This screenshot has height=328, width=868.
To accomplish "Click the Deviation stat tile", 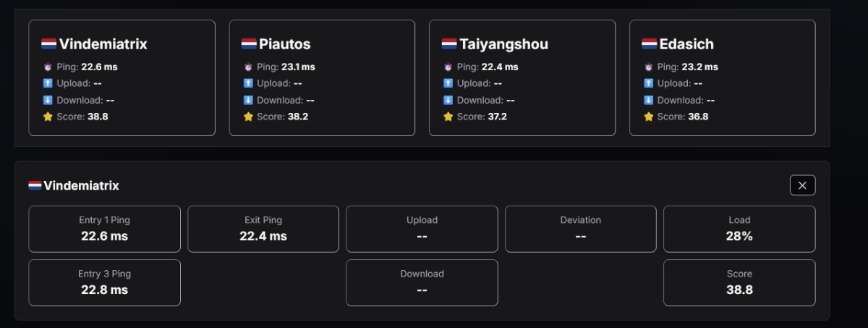I will point(580,229).
